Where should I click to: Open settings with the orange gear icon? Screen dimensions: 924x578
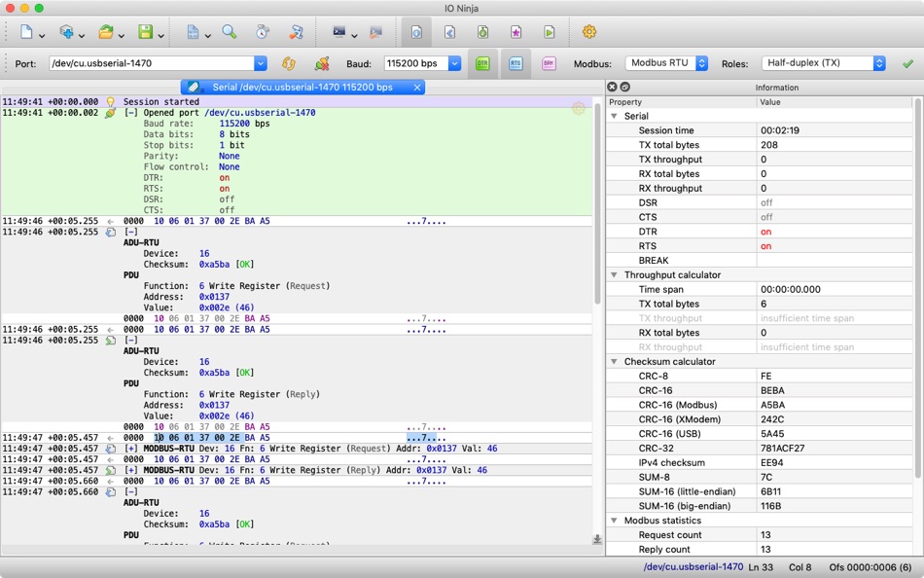pos(589,32)
